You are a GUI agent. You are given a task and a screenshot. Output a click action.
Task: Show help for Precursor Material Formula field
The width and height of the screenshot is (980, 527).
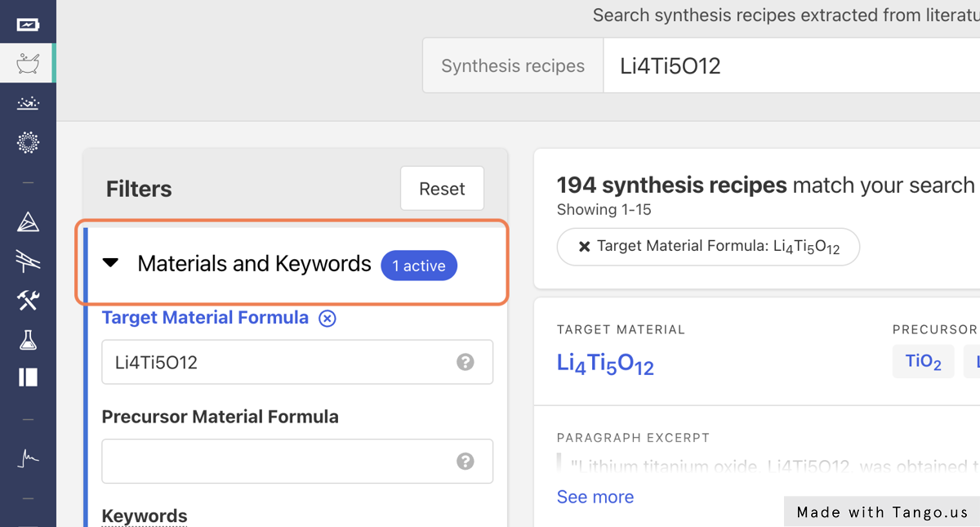point(465,461)
